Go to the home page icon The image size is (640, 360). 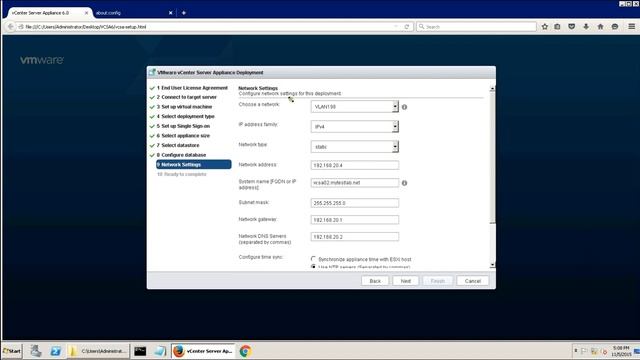point(600,27)
